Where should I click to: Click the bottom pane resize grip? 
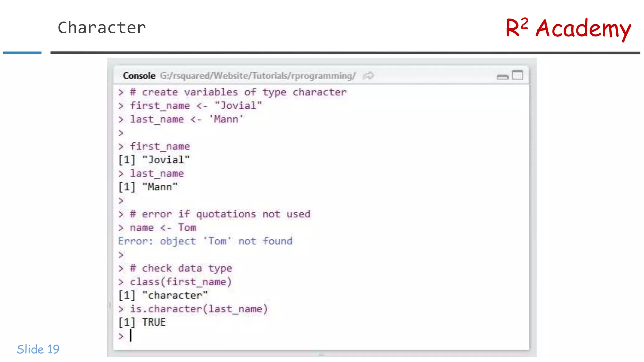(x=321, y=354)
